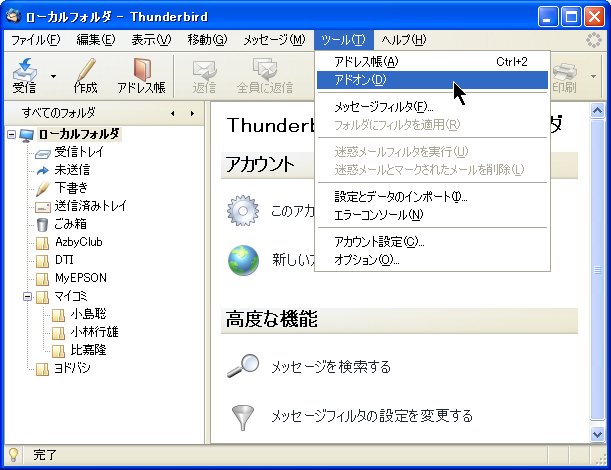
Task: Select 下書き folder
Action: click(x=71, y=188)
